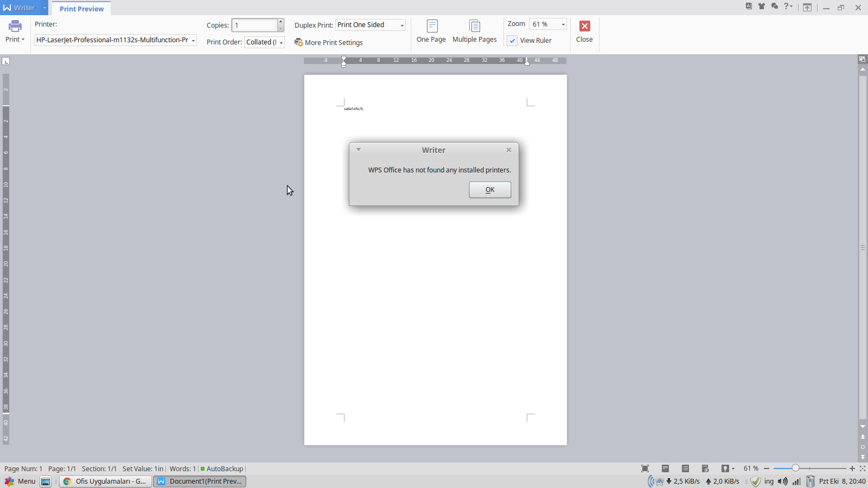Click the full screen view icon in status bar
Image resolution: width=868 pixels, height=488 pixels.
pos(645,468)
